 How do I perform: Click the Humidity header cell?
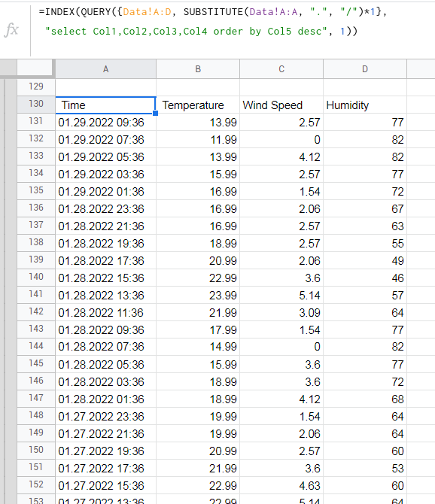coord(365,105)
